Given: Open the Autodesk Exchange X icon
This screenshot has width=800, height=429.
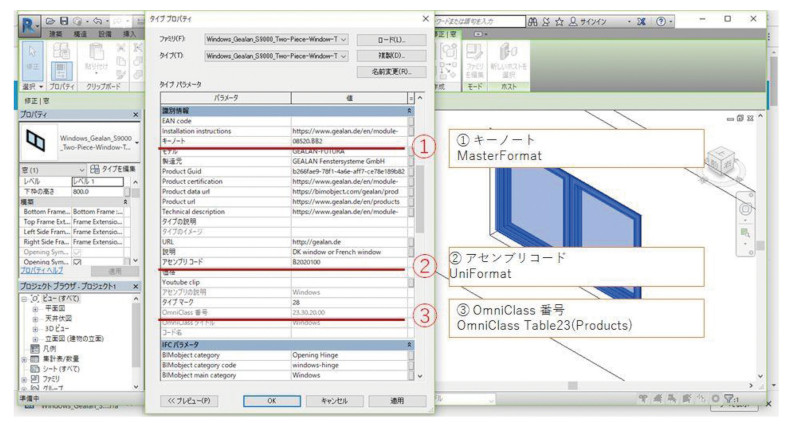Looking at the screenshot, I should 642,21.
